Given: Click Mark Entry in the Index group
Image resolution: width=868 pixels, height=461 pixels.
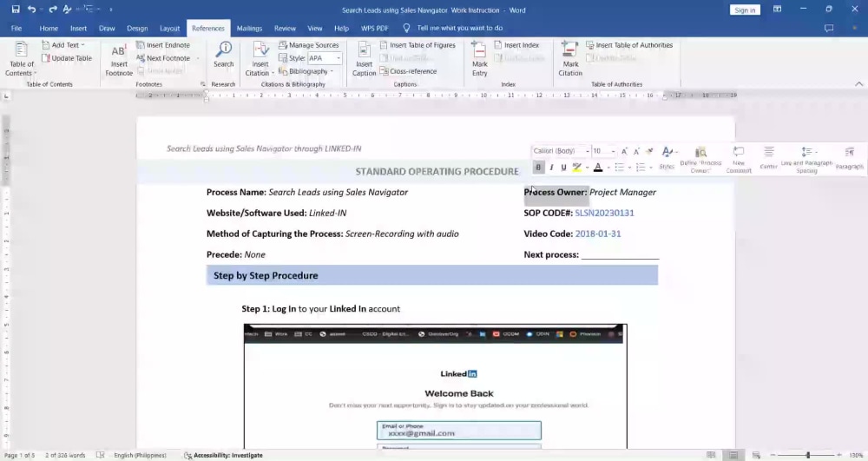Looking at the screenshot, I should (479, 59).
